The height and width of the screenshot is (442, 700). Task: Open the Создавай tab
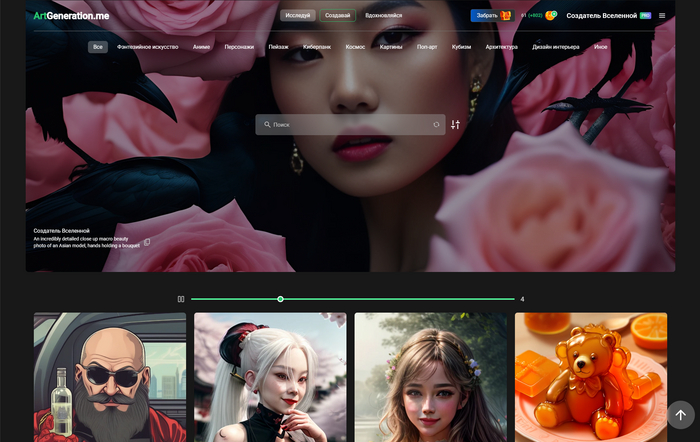tap(338, 15)
